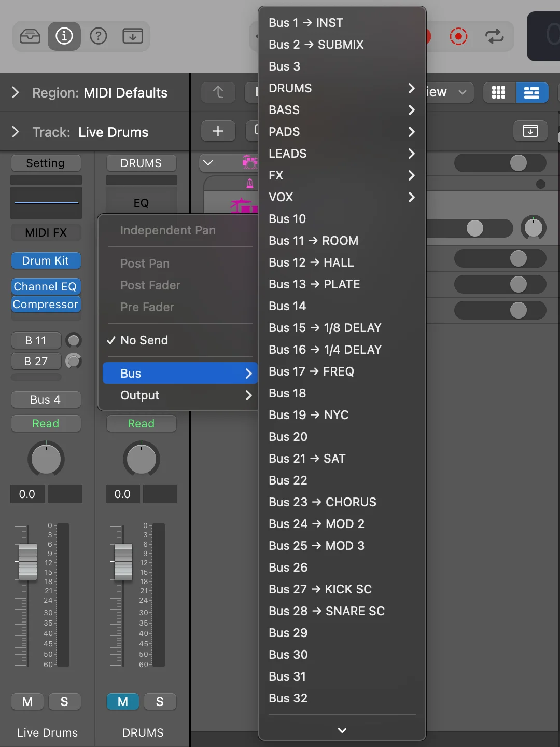Click the add track plus icon
560x747 pixels.
pyautogui.click(x=218, y=131)
